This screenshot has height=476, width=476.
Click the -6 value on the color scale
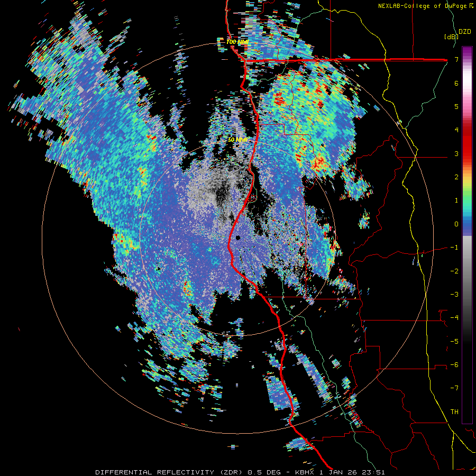click(x=454, y=365)
